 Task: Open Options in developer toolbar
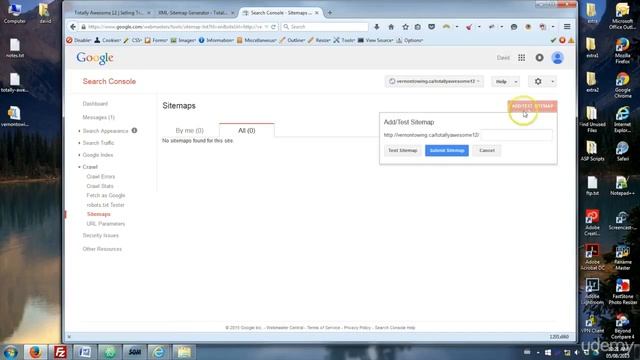pos(409,40)
